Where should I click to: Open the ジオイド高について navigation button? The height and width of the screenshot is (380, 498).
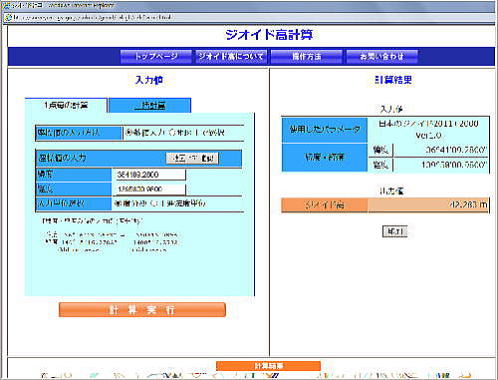pos(231,56)
